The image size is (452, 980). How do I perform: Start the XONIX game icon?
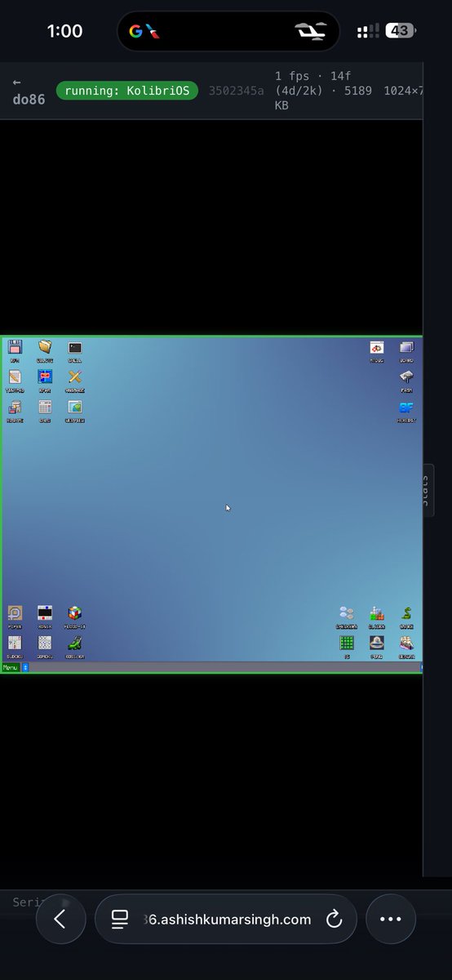[45, 612]
